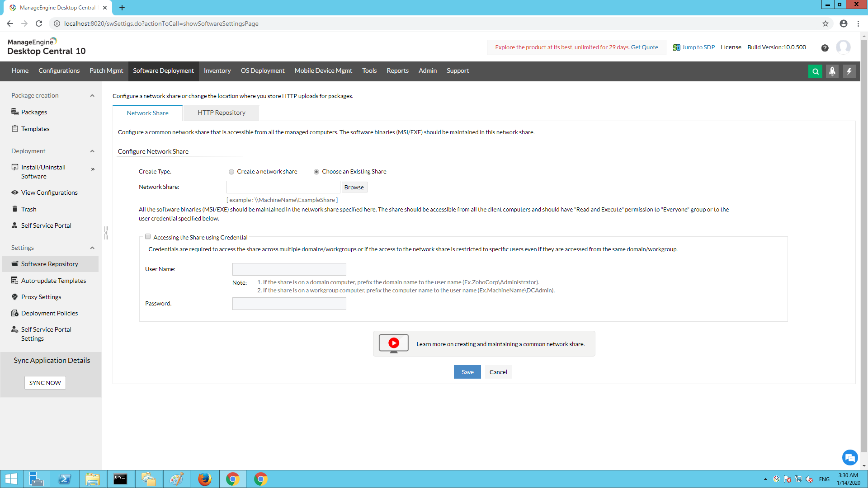The image size is (868, 488).
Task: Enable Accessing the Share using Credential
Action: coord(147,236)
